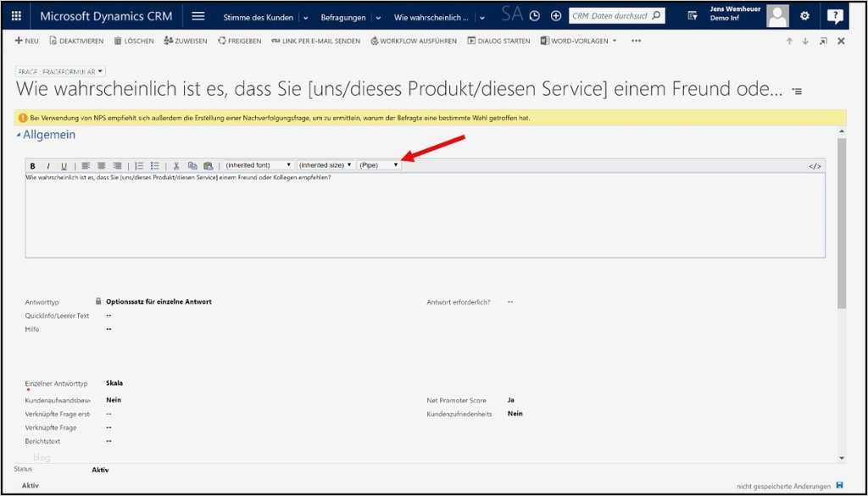The height and width of the screenshot is (496, 868).
Task: Open recently viewed items clock icon
Action: tap(535, 16)
